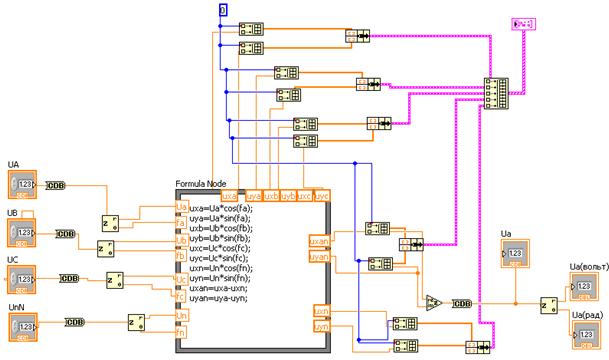
Task: Click the formula line uxan=uxa-uxn
Action: 218,288
